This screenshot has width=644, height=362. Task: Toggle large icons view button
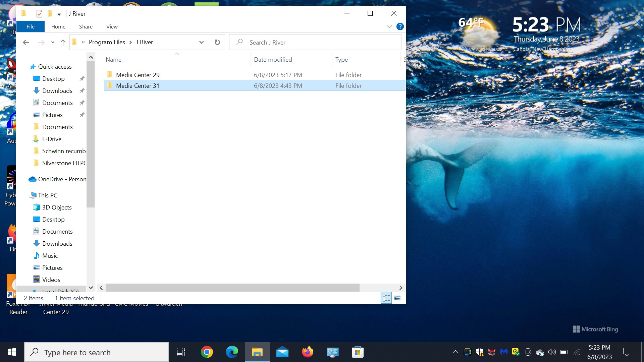[397, 297]
